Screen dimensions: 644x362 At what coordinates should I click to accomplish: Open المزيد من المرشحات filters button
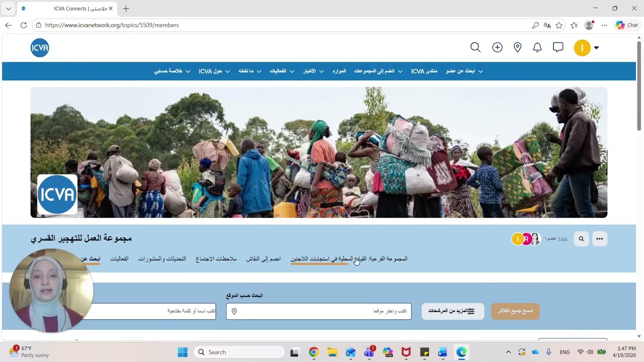pos(452,311)
